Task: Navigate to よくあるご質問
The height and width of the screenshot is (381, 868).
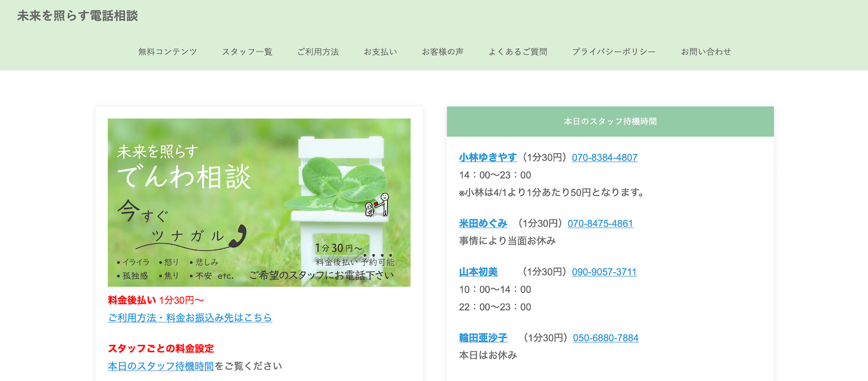Action: pos(517,52)
